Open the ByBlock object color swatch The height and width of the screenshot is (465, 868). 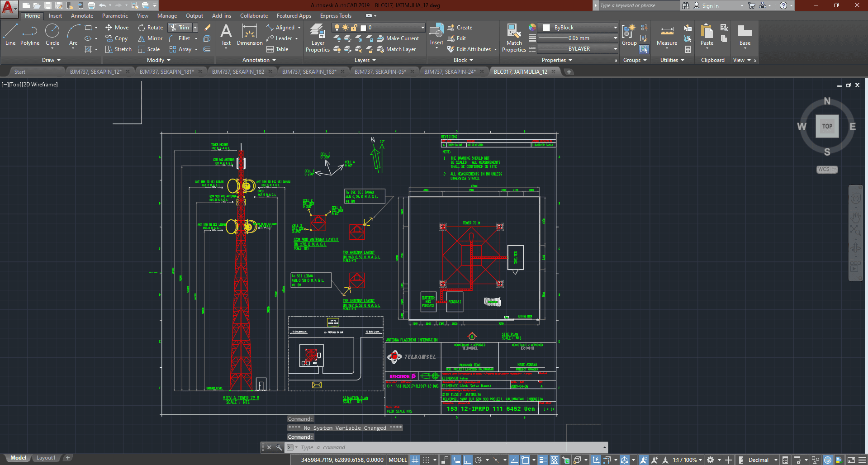[x=546, y=28]
